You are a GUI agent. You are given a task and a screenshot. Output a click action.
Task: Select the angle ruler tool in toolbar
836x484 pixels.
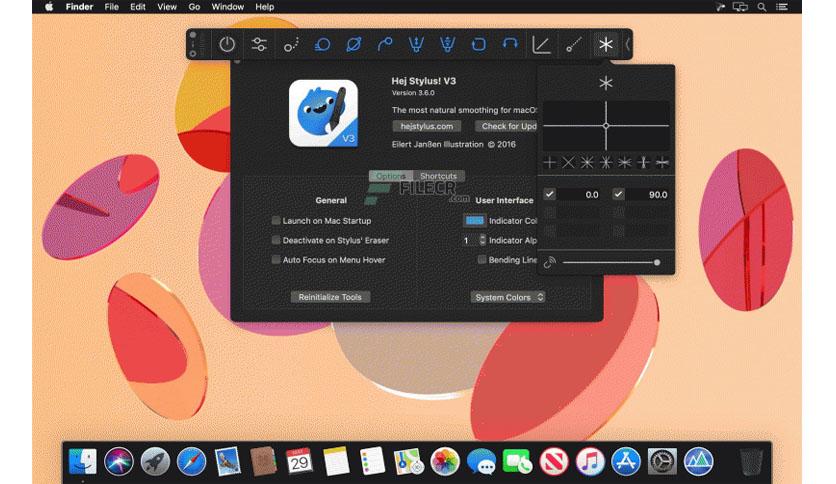[x=541, y=44]
